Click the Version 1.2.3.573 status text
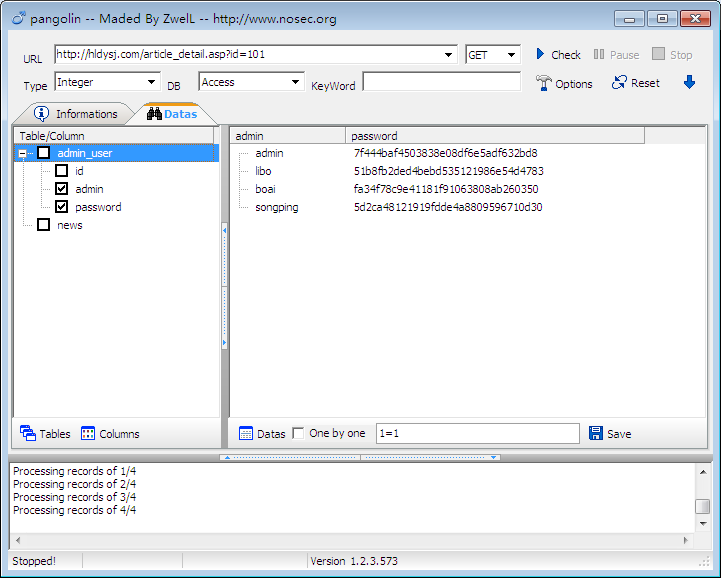721x578 pixels. [x=354, y=561]
